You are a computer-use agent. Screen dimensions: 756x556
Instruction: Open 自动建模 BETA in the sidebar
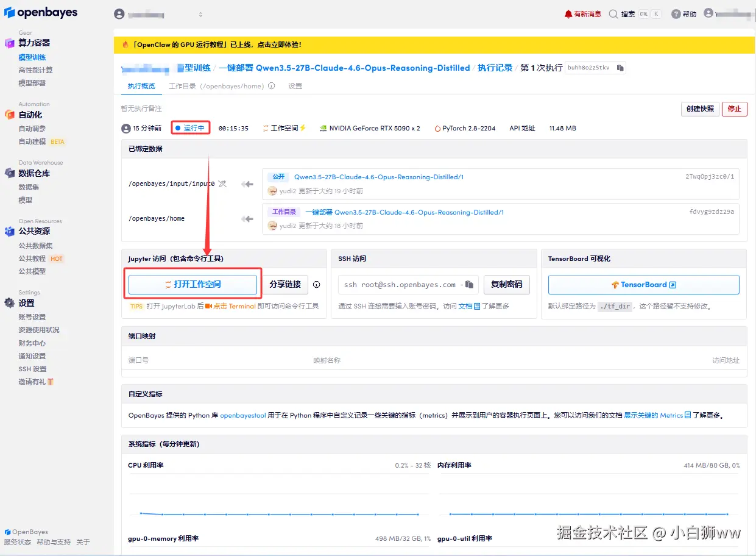(41, 141)
